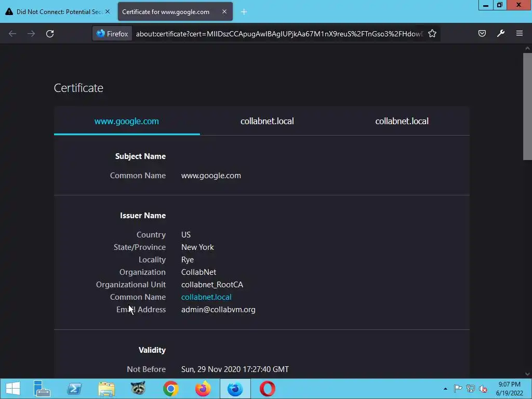The width and height of the screenshot is (532, 399).
Task: Open the middle collabnet.local certificate tab
Action: tap(267, 121)
